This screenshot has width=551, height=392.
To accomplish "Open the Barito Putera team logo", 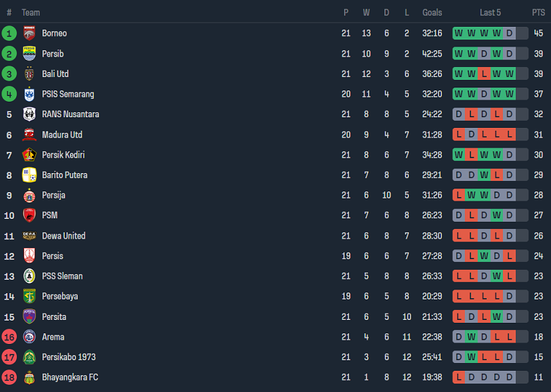I will coord(29,175).
